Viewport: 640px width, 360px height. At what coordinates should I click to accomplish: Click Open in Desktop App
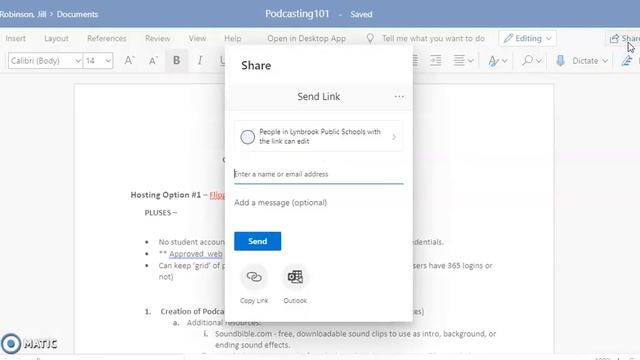click(307, 38)
